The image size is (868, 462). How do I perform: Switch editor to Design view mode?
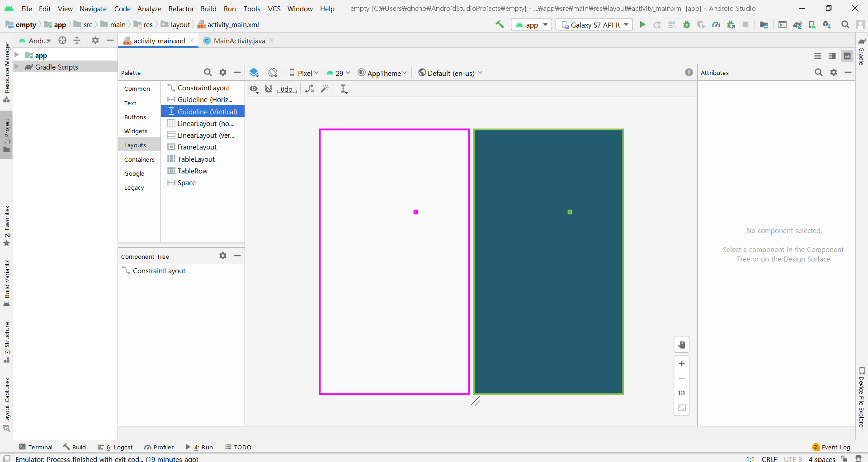point(847,56)
